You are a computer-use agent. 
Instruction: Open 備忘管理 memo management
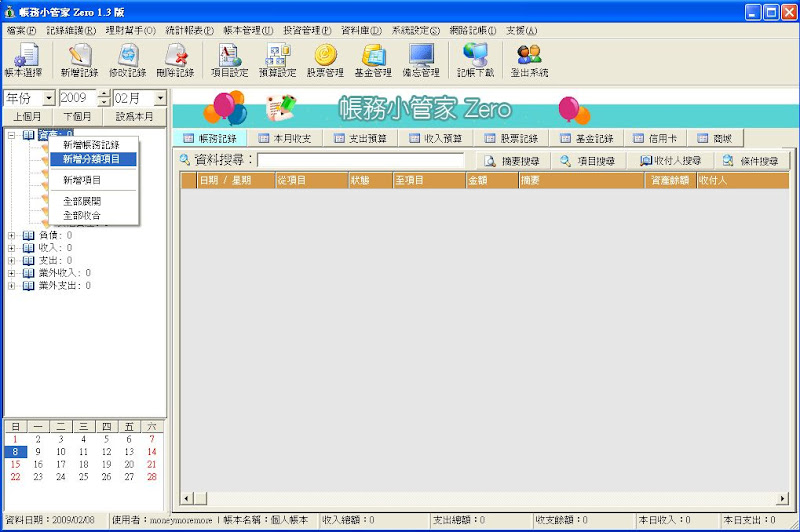(421, 60)
